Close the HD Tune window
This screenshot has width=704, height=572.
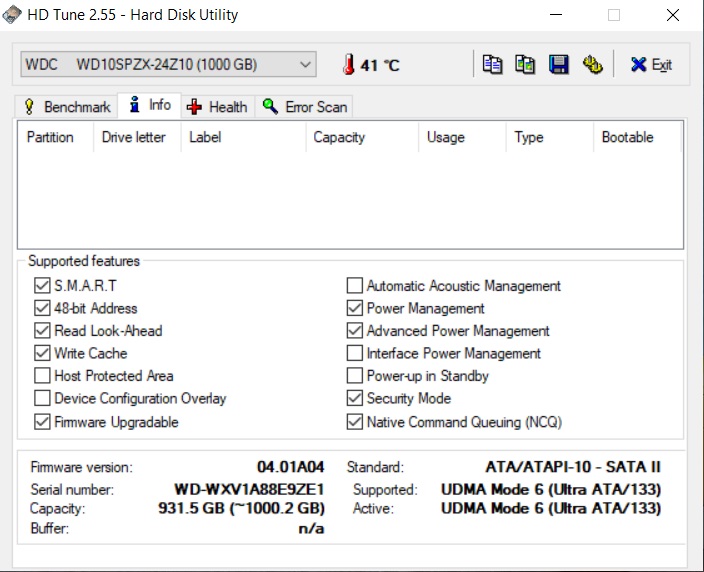click(673, 15)
